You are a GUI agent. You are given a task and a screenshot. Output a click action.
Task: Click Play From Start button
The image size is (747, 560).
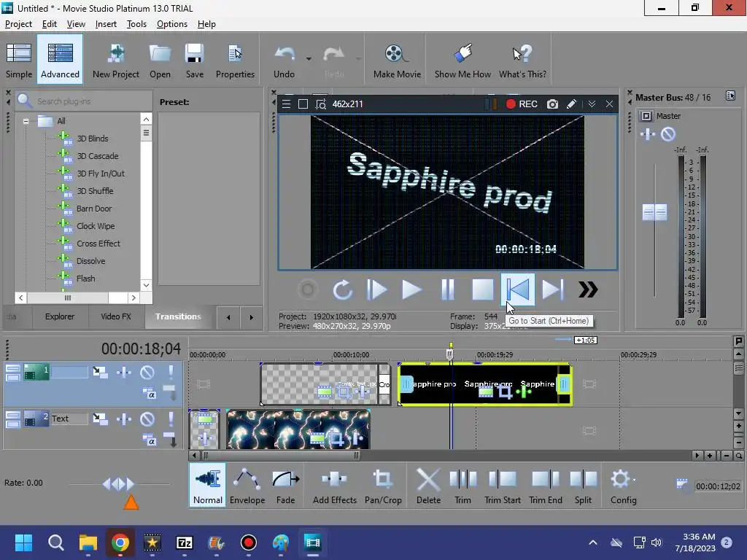(x=377, y=289)
